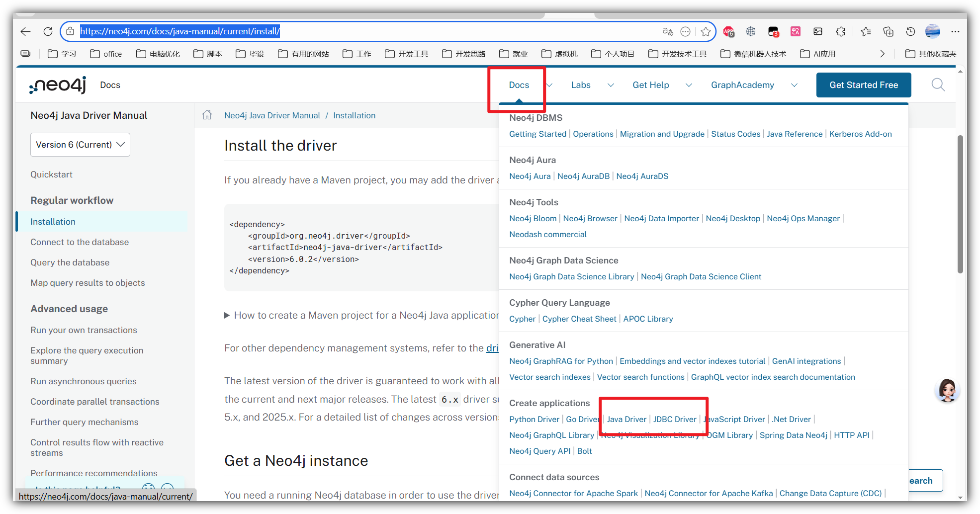The width and height of the screenshot is (980, 514).
Task: Open Further query mechanisms page
Action: point(85,422)
